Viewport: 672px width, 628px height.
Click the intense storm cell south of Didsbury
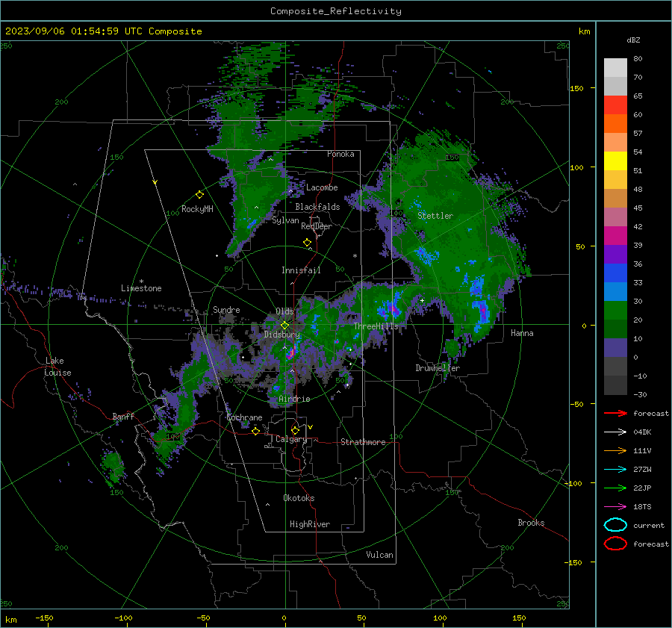pyautogui.click(x=291, y=352)
